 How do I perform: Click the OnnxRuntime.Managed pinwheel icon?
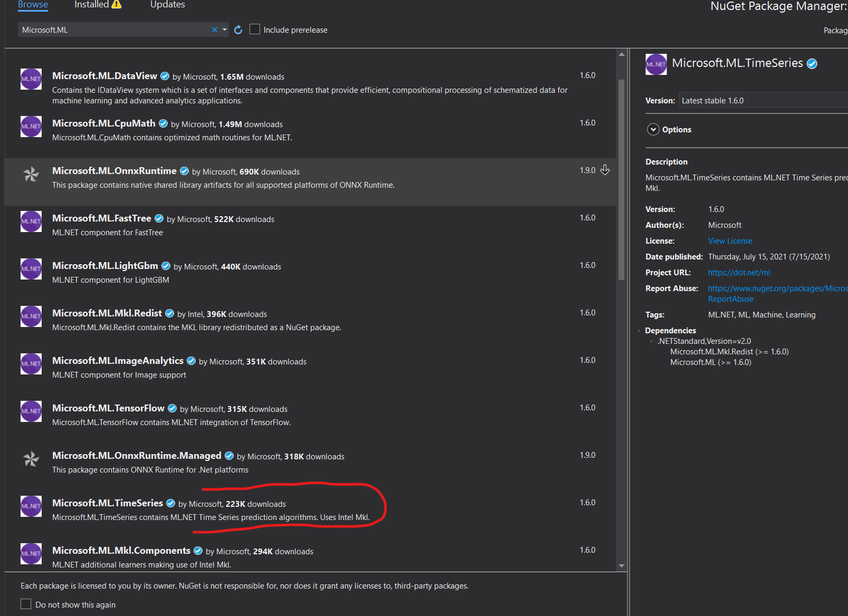(x=31, y=459)
